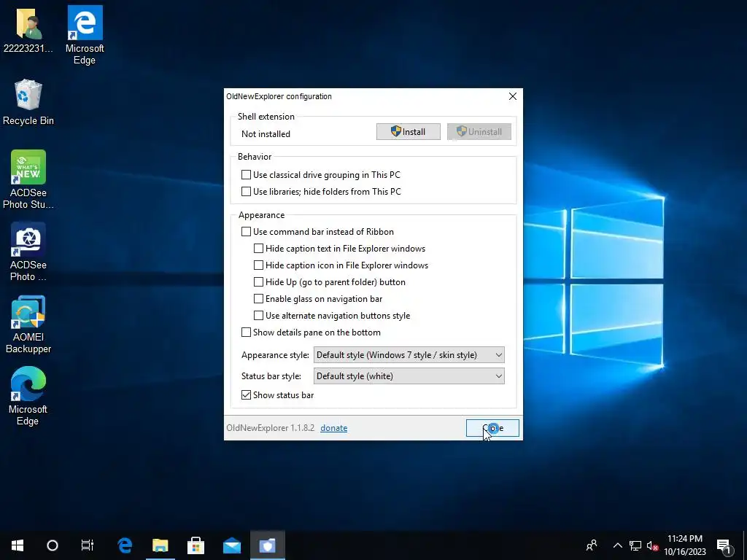Check Use libraries; hide folders option

coord(247,192)
